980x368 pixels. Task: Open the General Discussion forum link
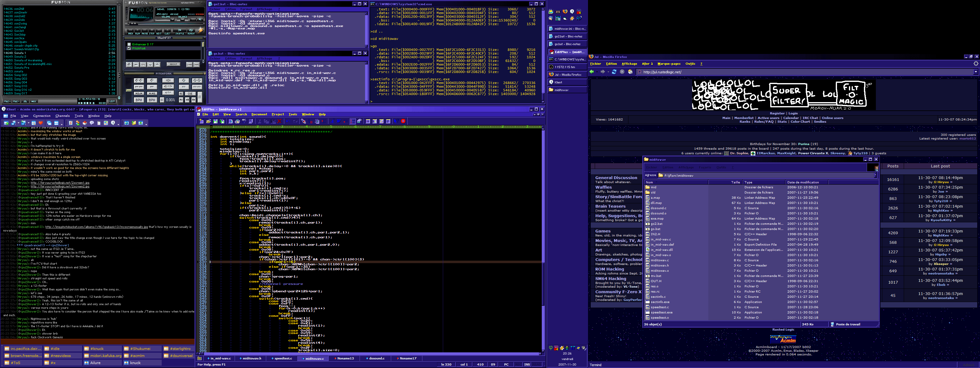click(x=616, y=178)
